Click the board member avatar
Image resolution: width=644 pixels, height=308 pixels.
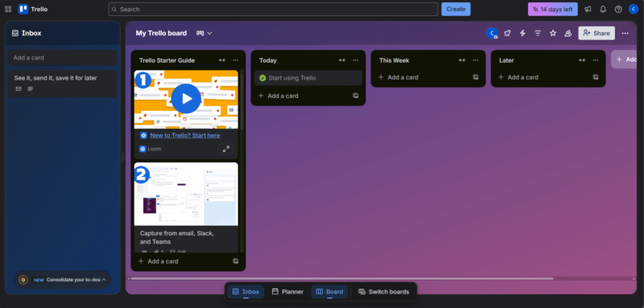pos(492,33)
